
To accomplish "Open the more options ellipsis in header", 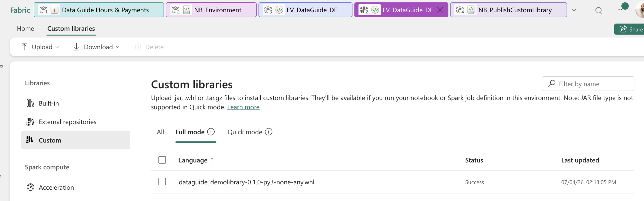I will coord(621,10).
